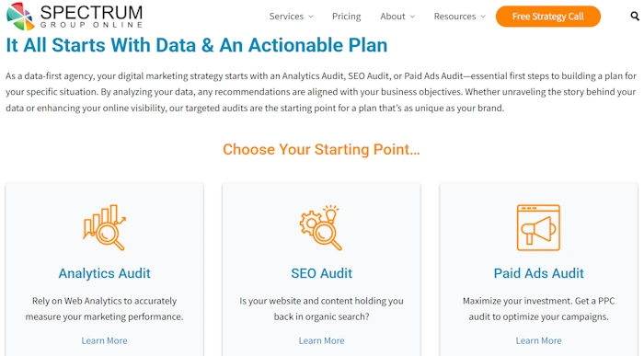The height and width of the screenshot is (356, 644).
Task: Follow Learn More under SEO Audit
Action: pos(321,340)
